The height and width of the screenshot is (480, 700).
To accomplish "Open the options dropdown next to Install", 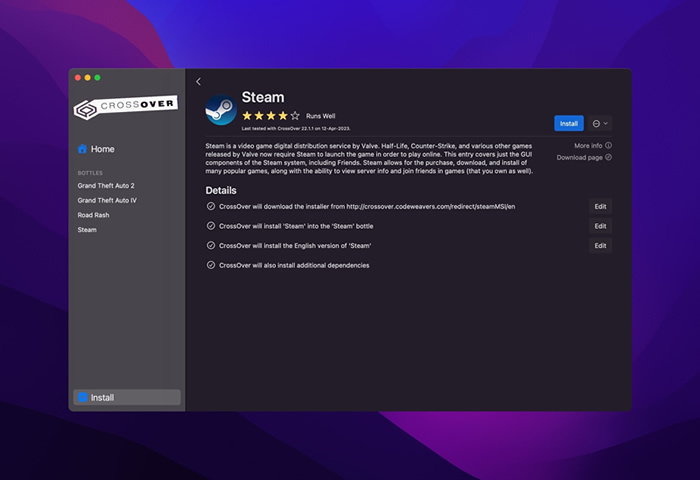I will [600, 123].
